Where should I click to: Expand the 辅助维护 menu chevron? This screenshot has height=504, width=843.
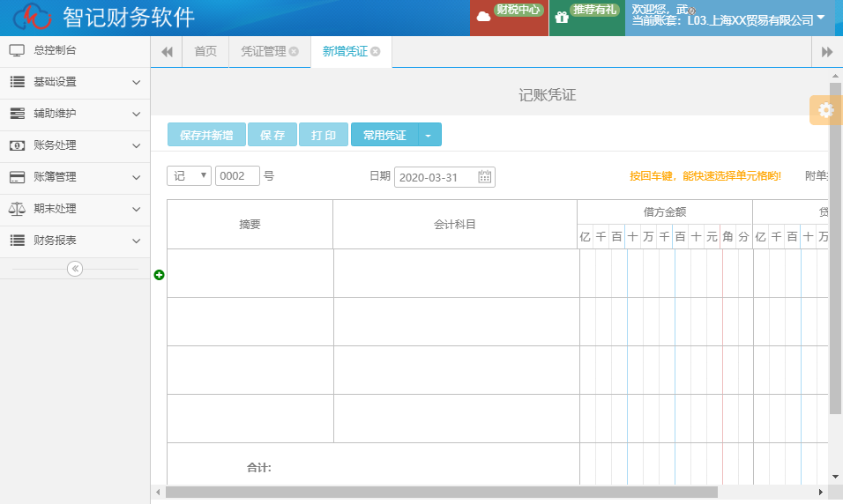point(136,114)
